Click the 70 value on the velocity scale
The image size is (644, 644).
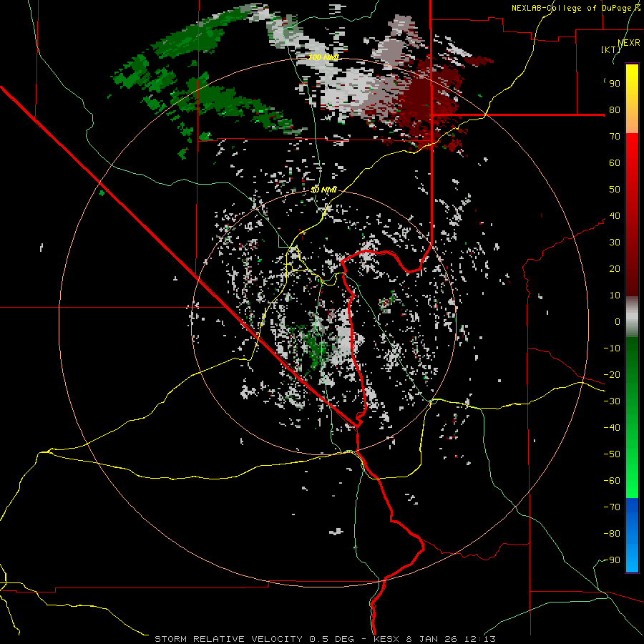(615, 137)
